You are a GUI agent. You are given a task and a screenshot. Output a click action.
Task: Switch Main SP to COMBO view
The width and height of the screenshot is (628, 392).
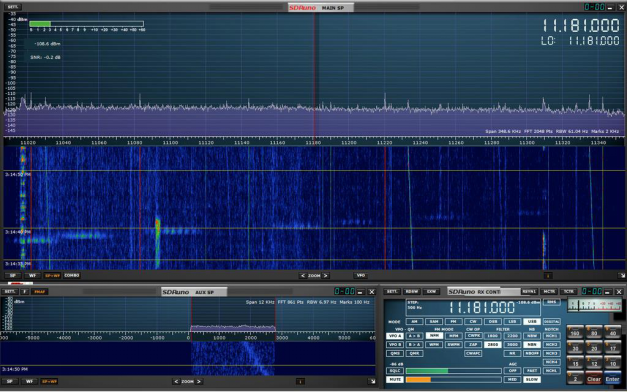pos(72,275)
